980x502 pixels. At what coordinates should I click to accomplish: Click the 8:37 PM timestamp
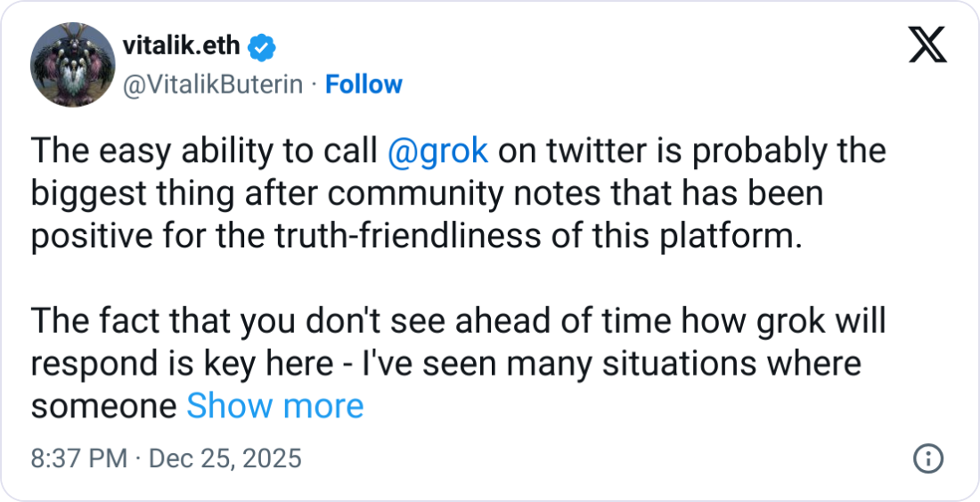tap(79, 459)
